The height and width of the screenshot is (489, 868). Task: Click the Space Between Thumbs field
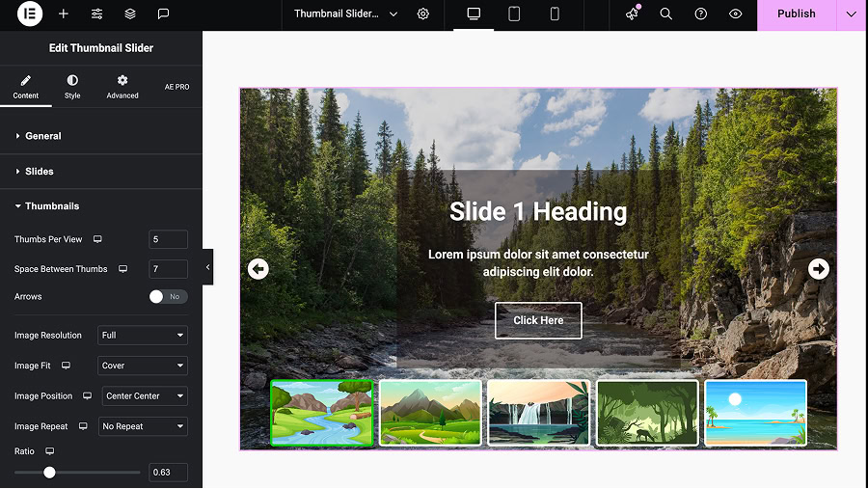click(168, 269)
